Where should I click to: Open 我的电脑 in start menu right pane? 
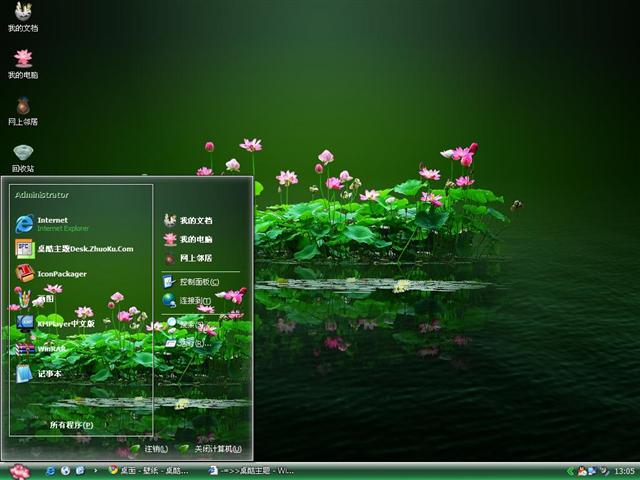pos(195,239)
